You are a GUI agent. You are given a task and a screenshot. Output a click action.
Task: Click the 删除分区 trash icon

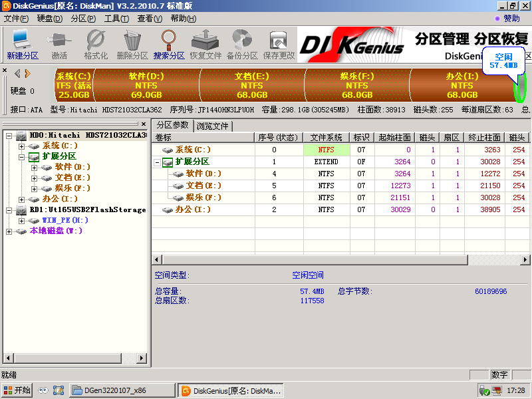132,45
